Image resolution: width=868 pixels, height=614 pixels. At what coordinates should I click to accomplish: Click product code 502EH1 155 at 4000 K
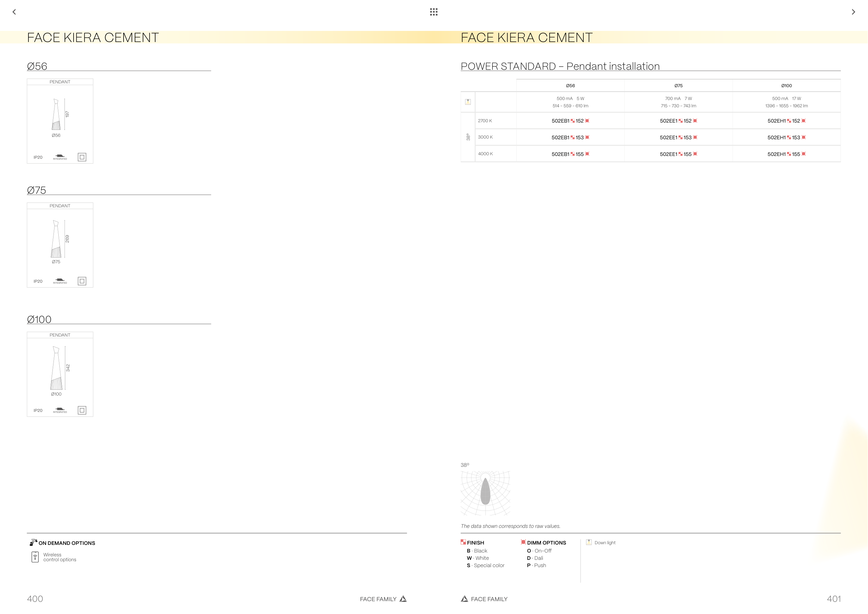pyautogui.click(x=786, y=154)
